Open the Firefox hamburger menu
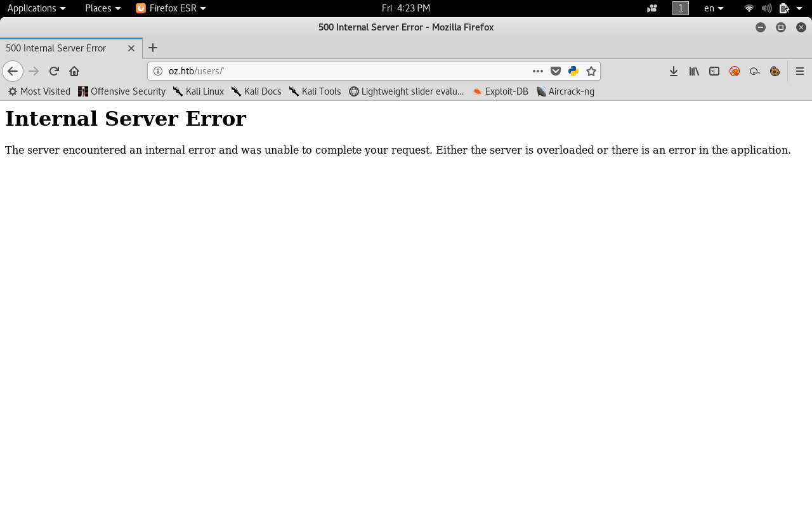The height and width of the screenshot is (508, 812). [800, 71]
